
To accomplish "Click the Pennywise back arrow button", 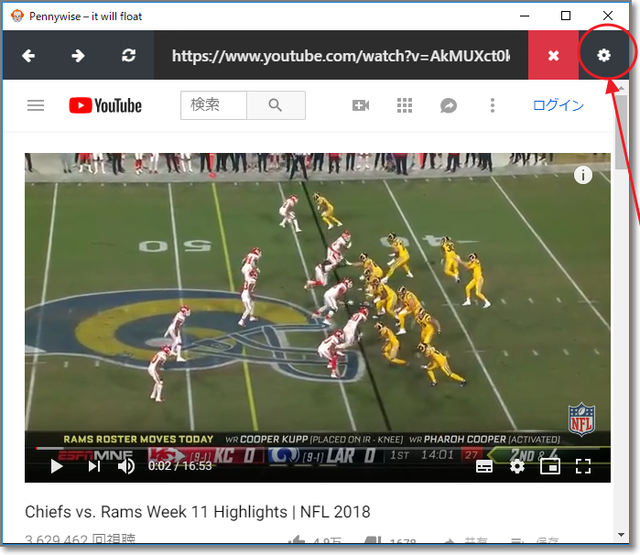I will point(28,56).
